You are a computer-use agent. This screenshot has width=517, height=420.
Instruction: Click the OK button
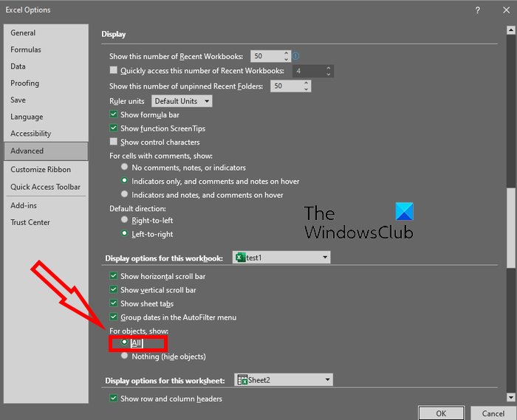point(441,413)
